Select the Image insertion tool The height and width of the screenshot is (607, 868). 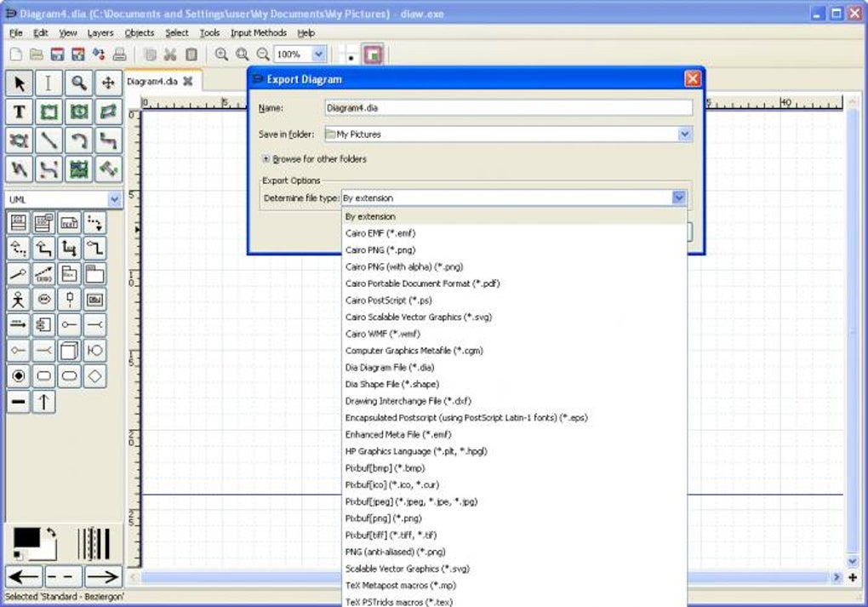point(78,169)
